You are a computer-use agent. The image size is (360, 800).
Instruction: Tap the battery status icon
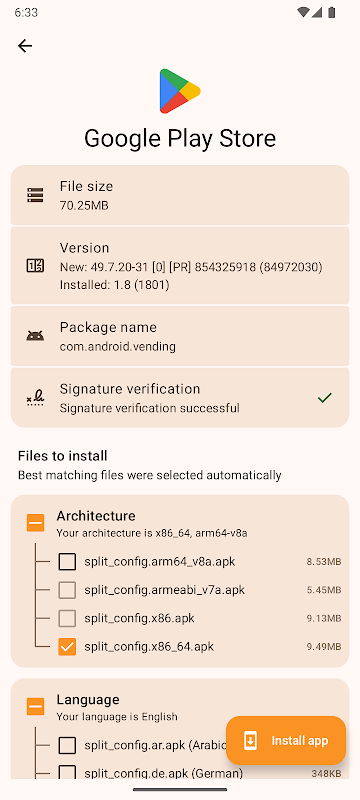pos(331,13)
